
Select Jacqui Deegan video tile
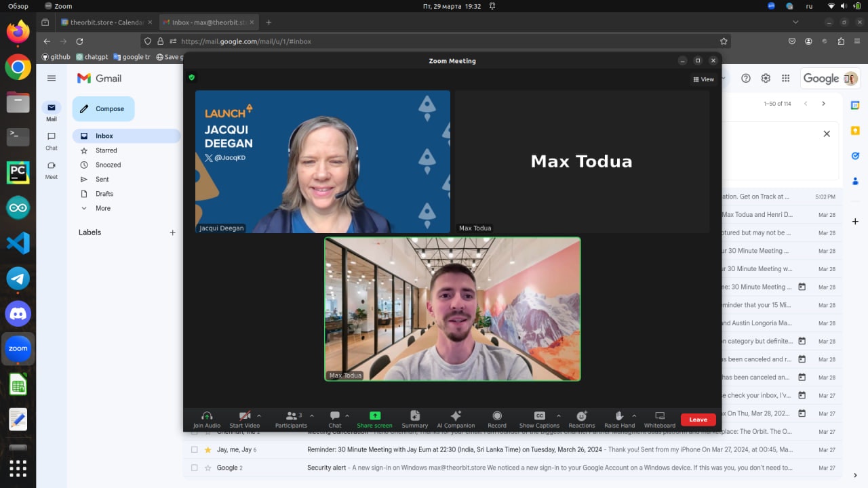(323, 162)
